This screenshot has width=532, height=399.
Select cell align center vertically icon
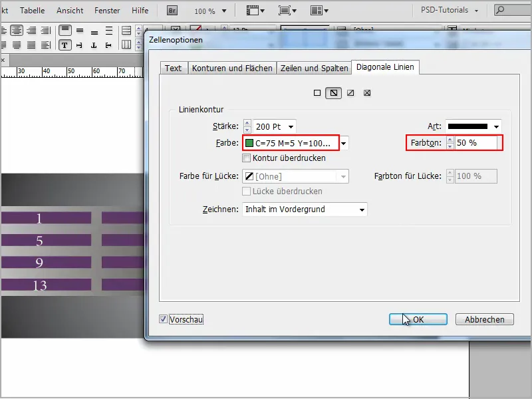(x=80, y=31)
